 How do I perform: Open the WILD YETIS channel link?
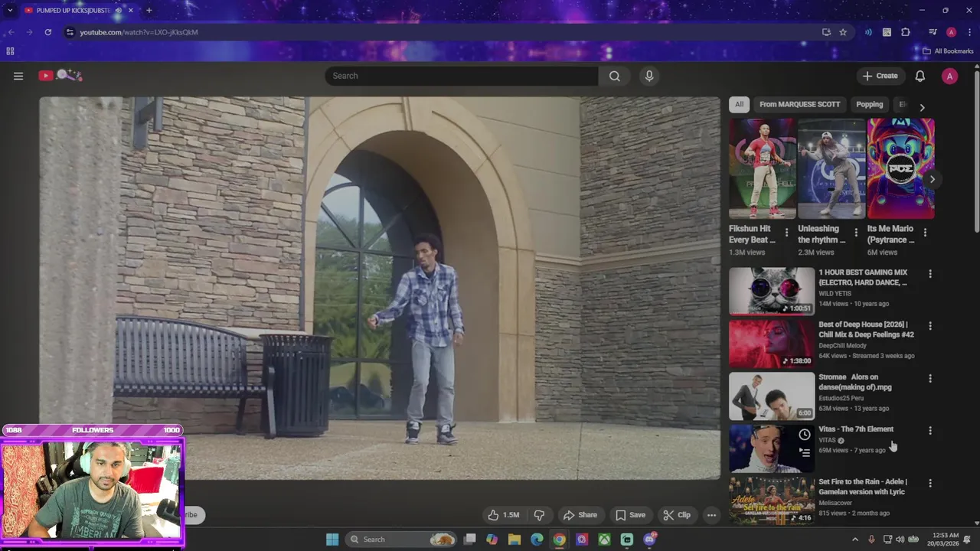point(835,294)
